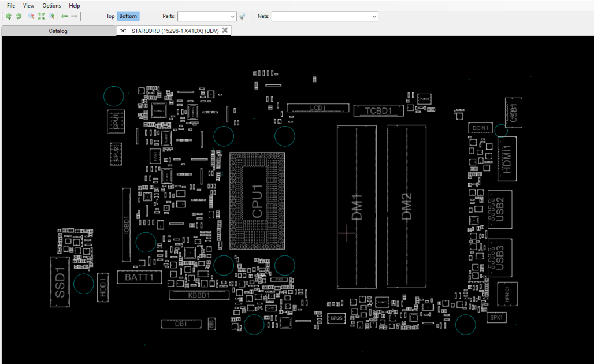The width and height of the screenshot is (594, 364).
Task: Click the TCBD1 connector
Action: click(378, 110)
